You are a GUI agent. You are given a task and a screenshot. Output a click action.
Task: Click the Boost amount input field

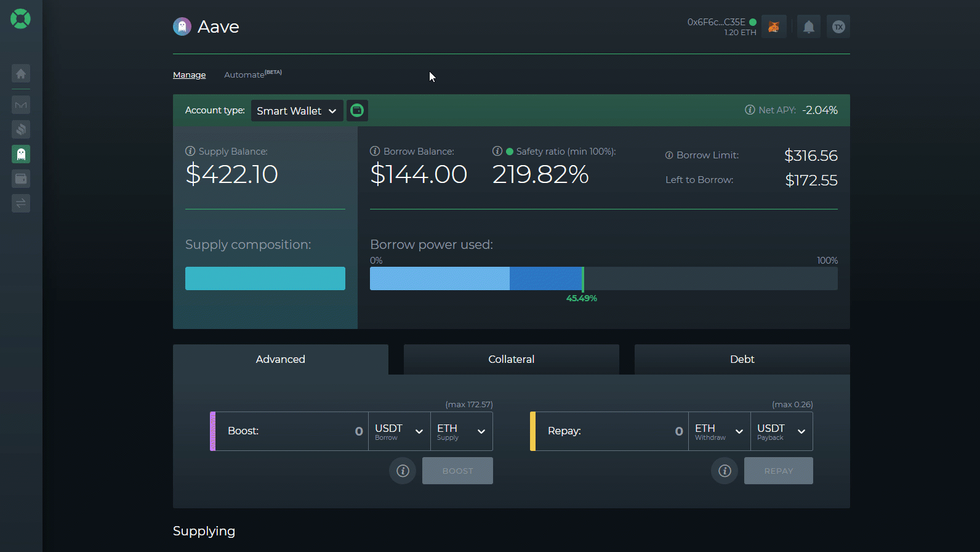tap(292, 431)
